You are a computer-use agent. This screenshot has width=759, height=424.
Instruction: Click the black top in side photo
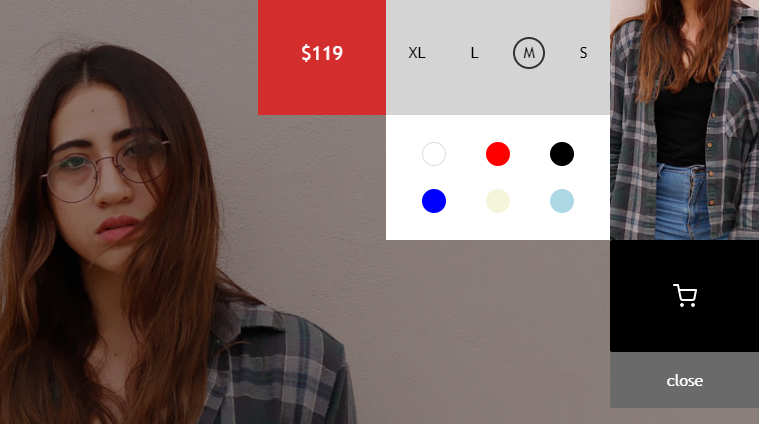(683, 121)
